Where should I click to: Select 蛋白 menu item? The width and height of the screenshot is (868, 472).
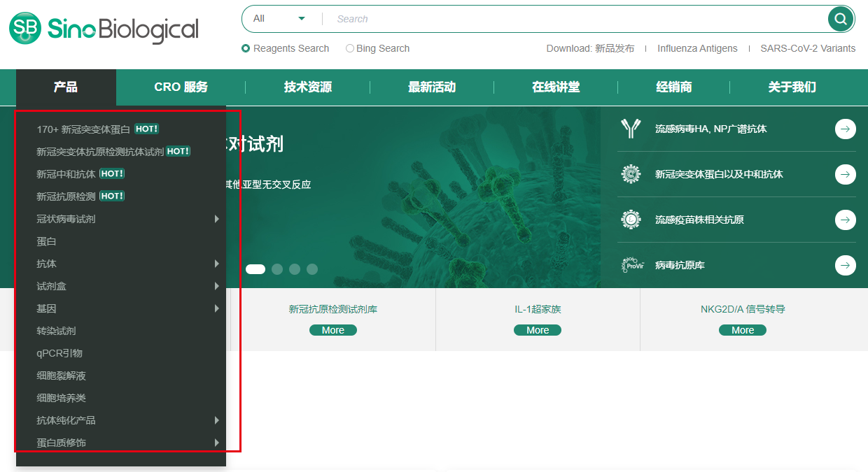tap(46, 241)
